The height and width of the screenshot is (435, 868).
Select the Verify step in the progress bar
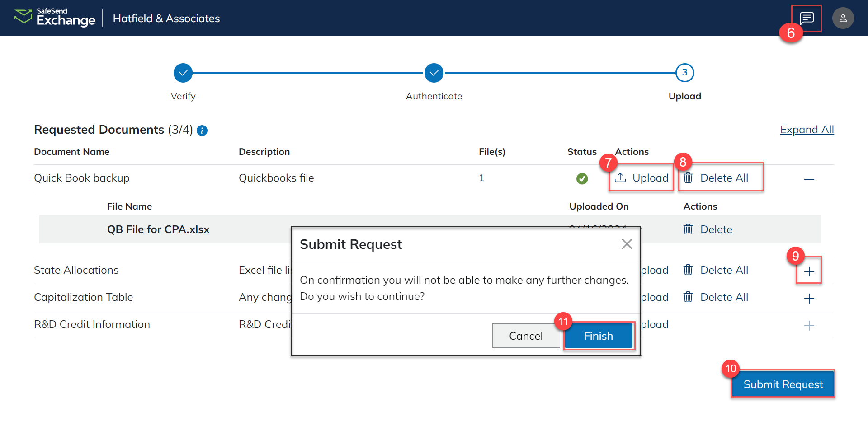pos(183,72)
